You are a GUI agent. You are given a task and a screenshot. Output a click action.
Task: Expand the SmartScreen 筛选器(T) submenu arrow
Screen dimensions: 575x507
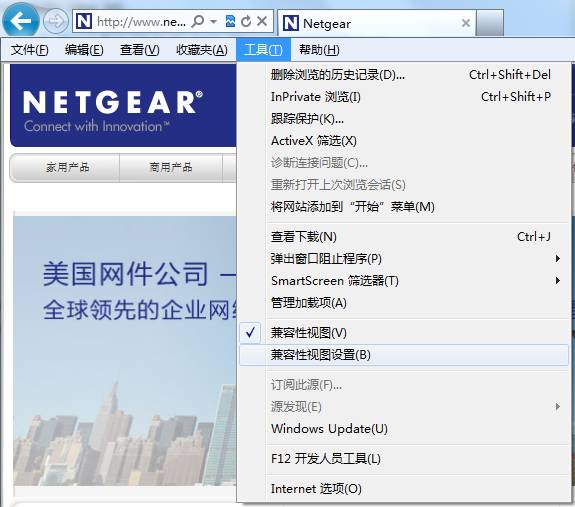coord(558,280)
